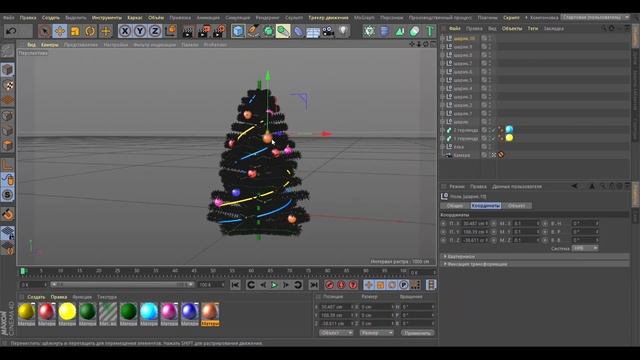Click the П.X position input field
The height and width of the screenshot is (360, 640).
click(476, 223)
